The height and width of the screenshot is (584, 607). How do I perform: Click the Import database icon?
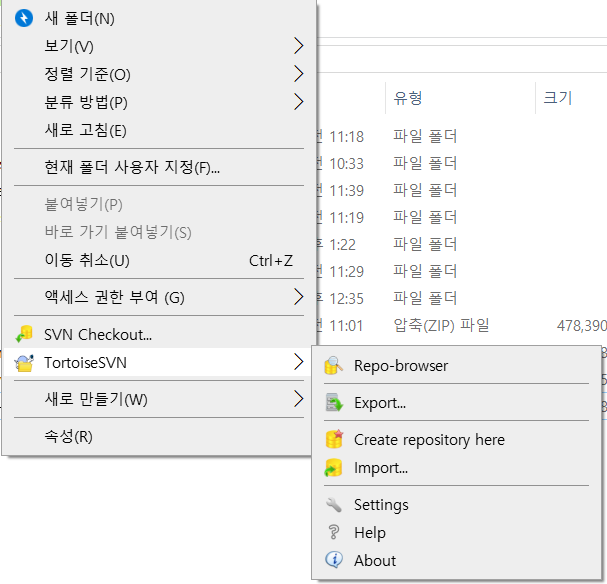pos(333,468)
